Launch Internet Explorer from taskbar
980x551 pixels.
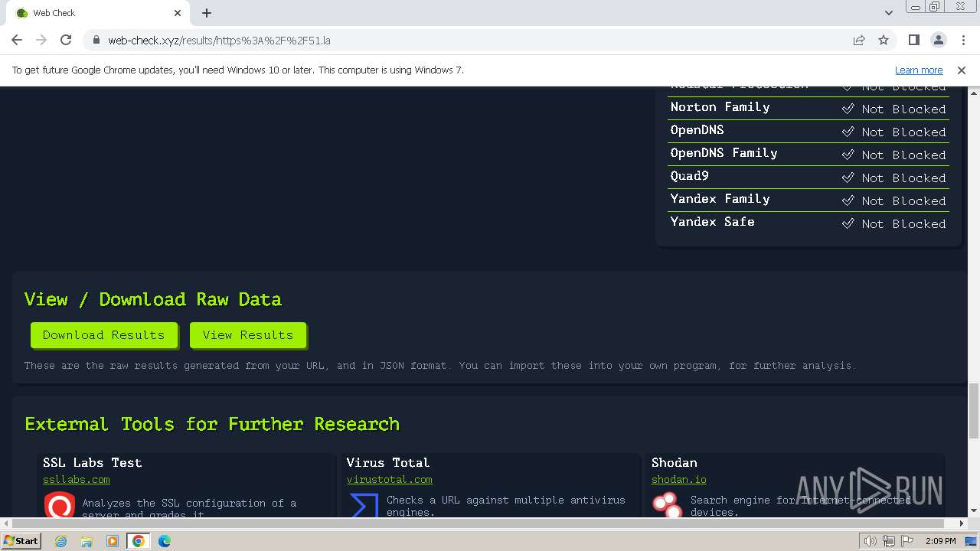(61, 541)
